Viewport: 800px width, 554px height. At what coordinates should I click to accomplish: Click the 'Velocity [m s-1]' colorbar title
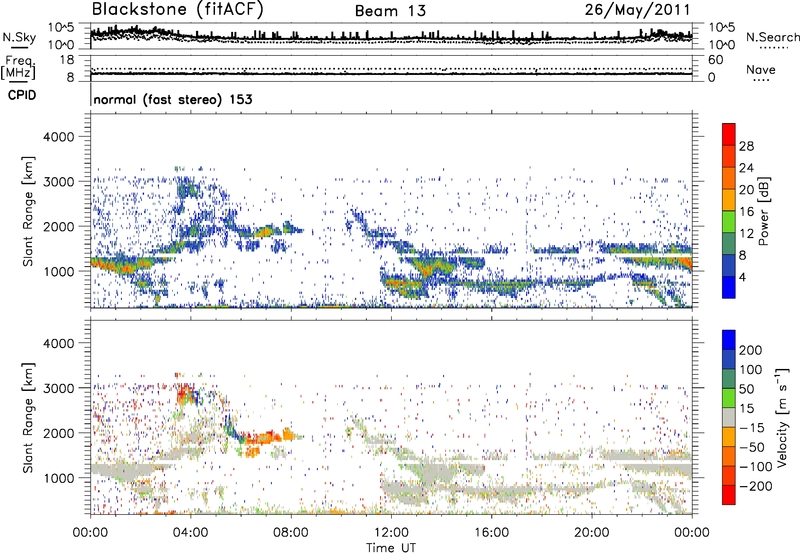[x=783, y=418]
